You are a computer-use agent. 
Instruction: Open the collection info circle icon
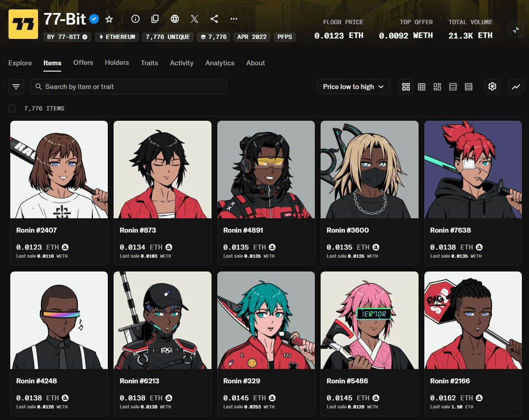click(x=135, y=19)
